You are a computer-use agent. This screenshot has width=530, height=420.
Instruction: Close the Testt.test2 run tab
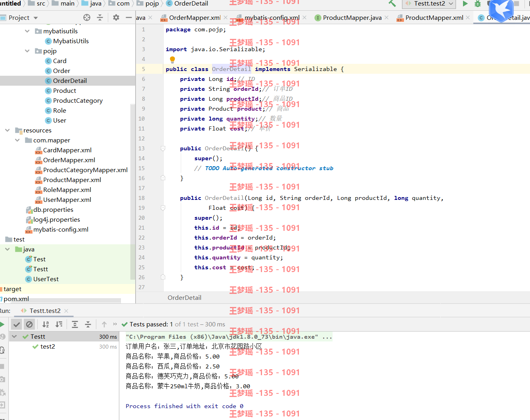coord(66,311)
